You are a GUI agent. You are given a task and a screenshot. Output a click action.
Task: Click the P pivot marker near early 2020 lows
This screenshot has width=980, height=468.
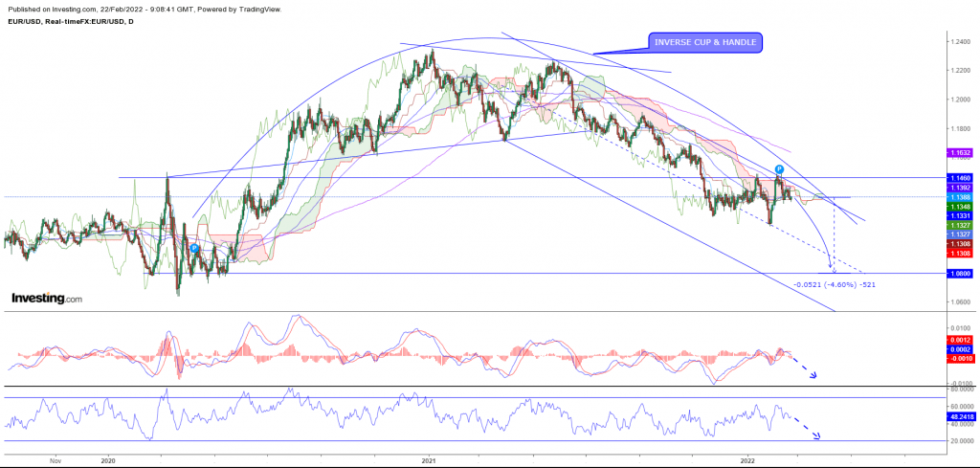193,248
